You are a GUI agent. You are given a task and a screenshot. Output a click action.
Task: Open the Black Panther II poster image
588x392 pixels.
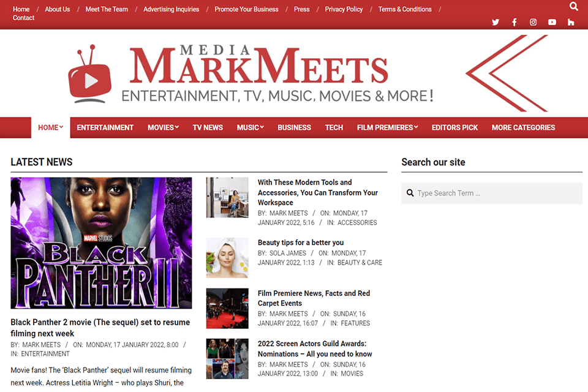(101, 243)
